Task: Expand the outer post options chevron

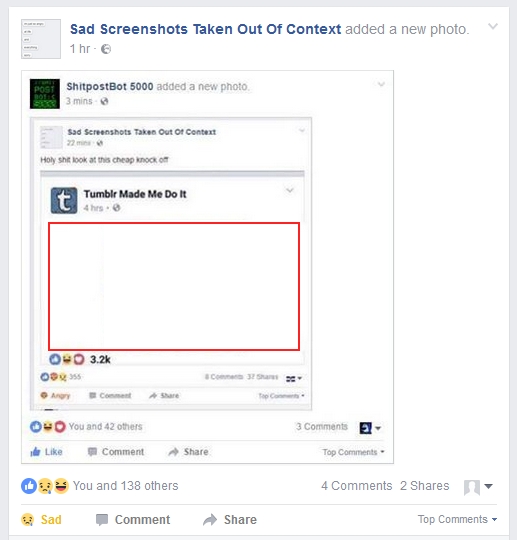Action: (x=493, y=27)
